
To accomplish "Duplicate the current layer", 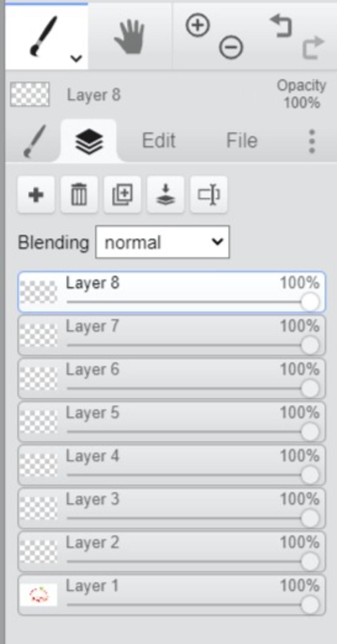I will [x=122, y=195].
